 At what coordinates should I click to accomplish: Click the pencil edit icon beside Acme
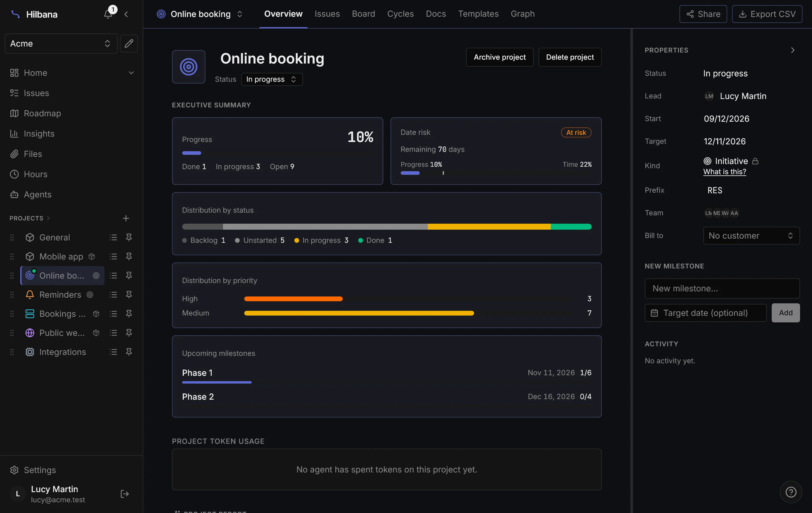pos(129,44)
